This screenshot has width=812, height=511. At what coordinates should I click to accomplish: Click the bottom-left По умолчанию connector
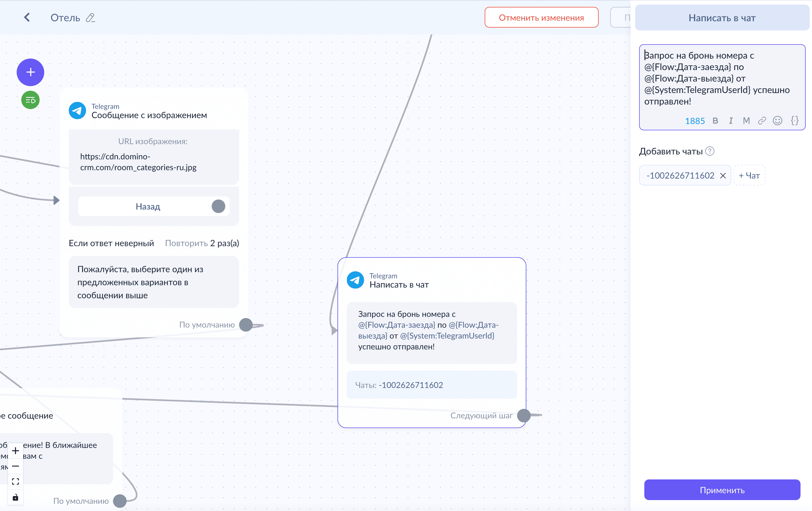[x=120, y=501]
